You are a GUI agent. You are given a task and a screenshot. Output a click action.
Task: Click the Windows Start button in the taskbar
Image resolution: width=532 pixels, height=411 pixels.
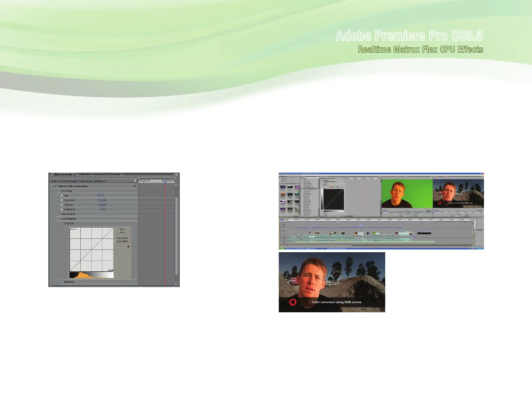[x=282, y=248]
